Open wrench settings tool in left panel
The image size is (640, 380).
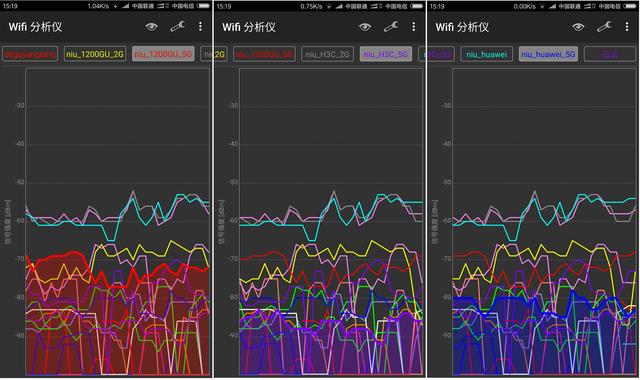pos(178,27)
